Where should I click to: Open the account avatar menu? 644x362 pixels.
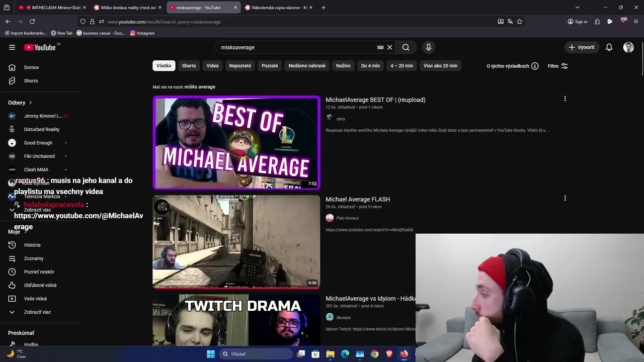click(x=628, y=47)
